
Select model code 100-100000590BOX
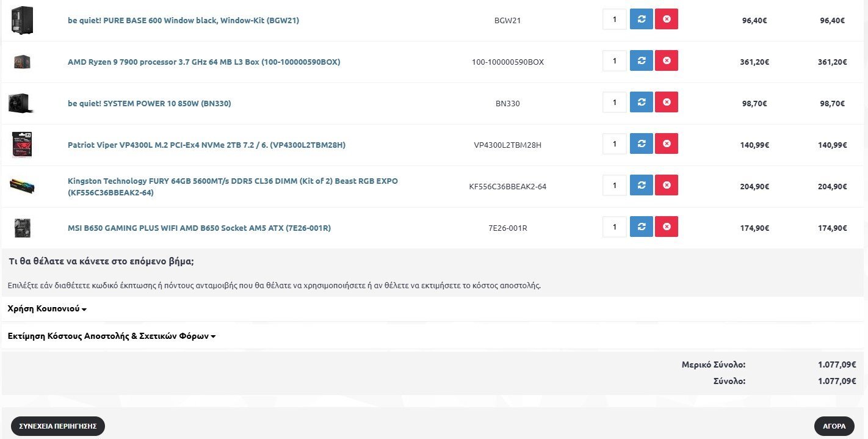508,62
